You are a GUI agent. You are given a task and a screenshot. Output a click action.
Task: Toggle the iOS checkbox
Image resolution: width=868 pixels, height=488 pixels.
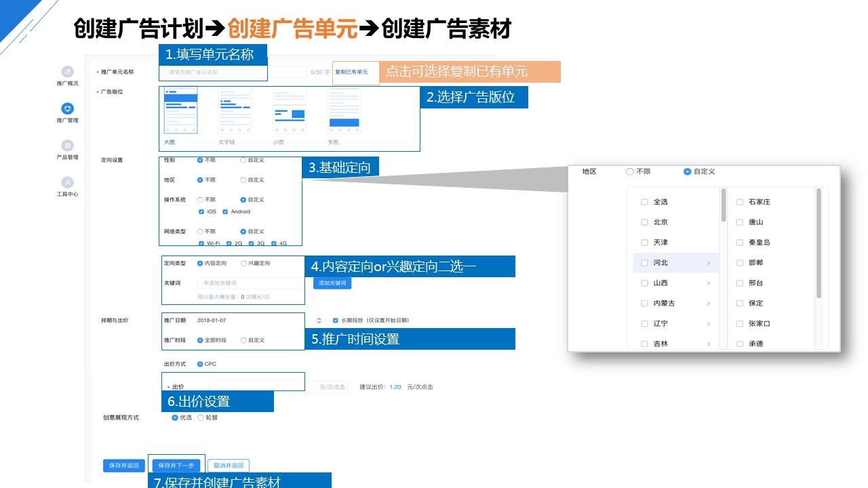point(201,212)
